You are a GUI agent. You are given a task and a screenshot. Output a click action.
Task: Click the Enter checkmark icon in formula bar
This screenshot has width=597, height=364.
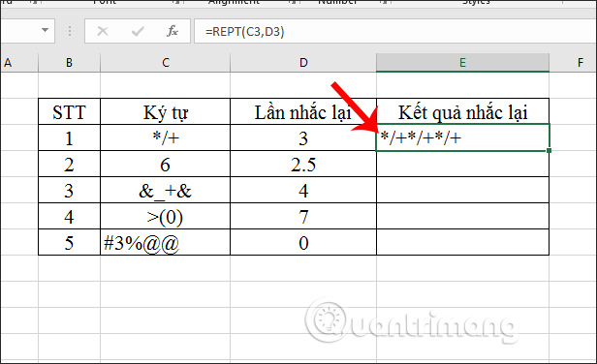(138, 31)
